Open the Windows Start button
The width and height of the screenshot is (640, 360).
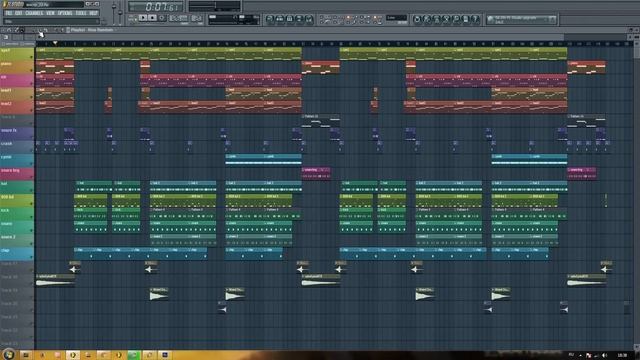tap(8, 354)
